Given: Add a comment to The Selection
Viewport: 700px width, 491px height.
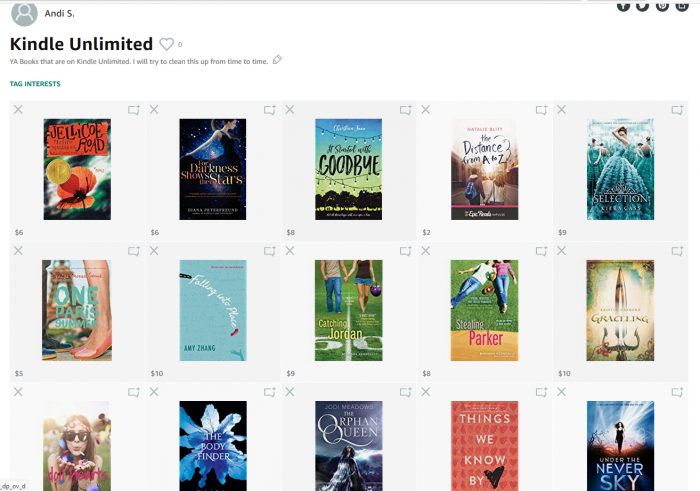Looking at the screenshot, I should (677, 110).
